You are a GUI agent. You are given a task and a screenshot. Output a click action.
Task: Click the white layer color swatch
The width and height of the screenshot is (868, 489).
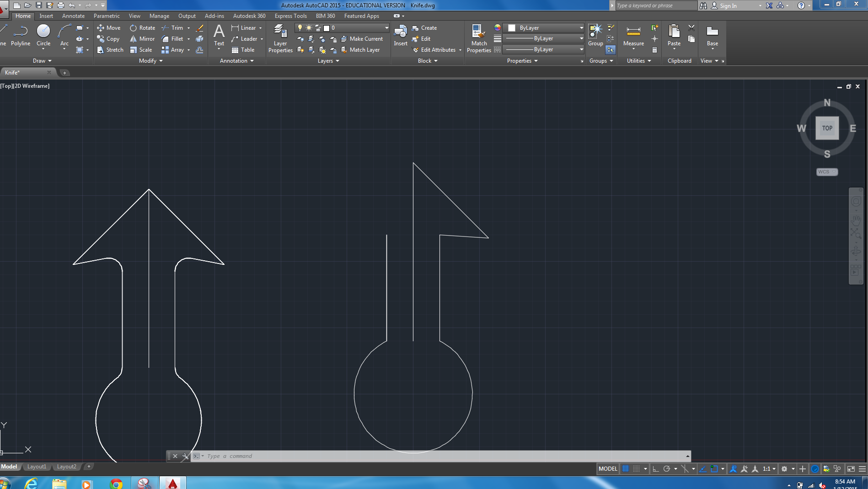click(326, 27)
